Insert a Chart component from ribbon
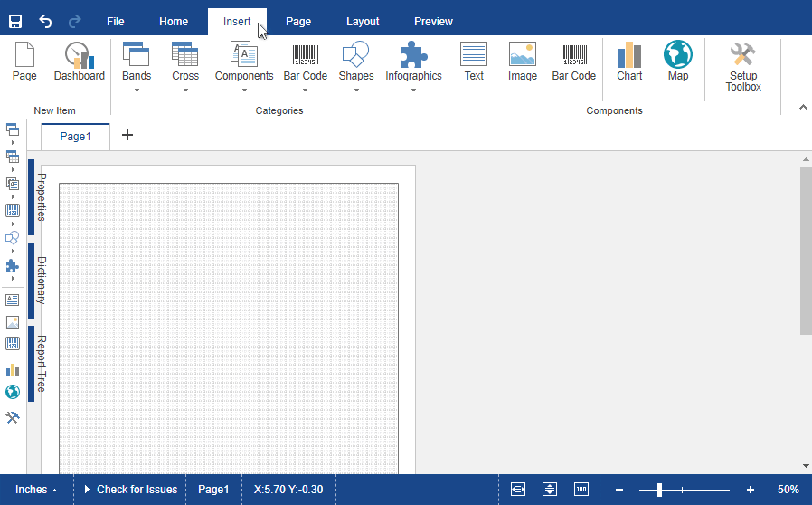This screenshot has width=812, height=505. coord(629,62)
